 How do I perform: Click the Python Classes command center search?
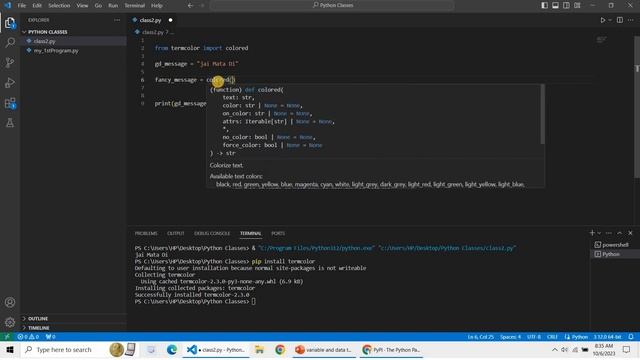(x=332, y=5)
